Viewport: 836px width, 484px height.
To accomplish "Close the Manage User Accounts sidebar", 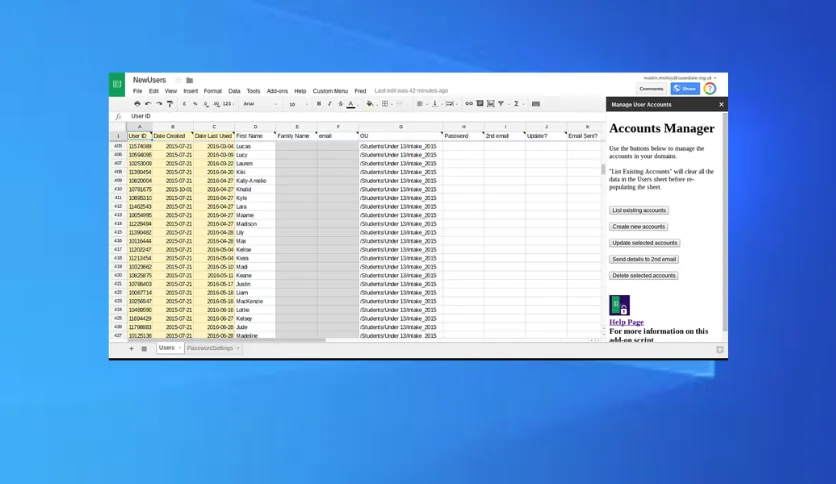I will (721, 104).
